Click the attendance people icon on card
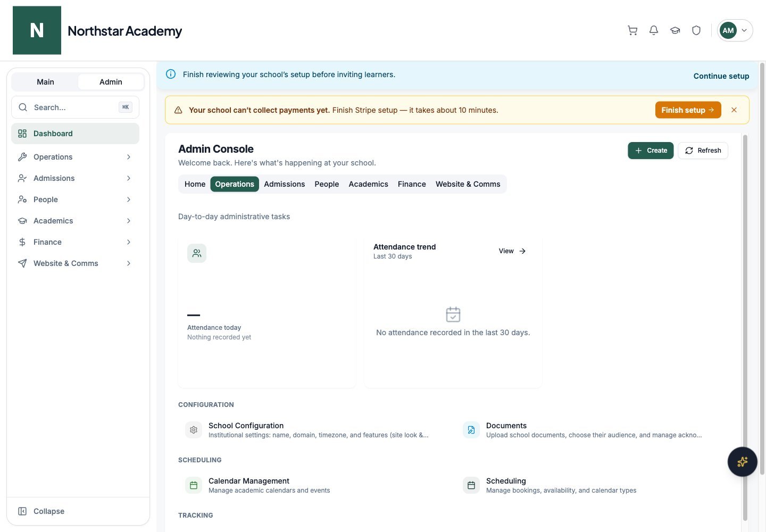 [x=197, y=253]
